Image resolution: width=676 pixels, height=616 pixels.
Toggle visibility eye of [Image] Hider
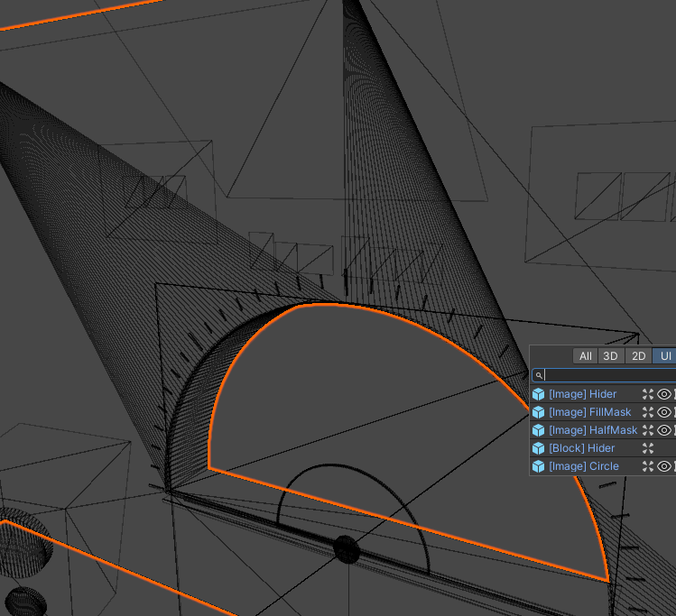click(x=664, y=394)
